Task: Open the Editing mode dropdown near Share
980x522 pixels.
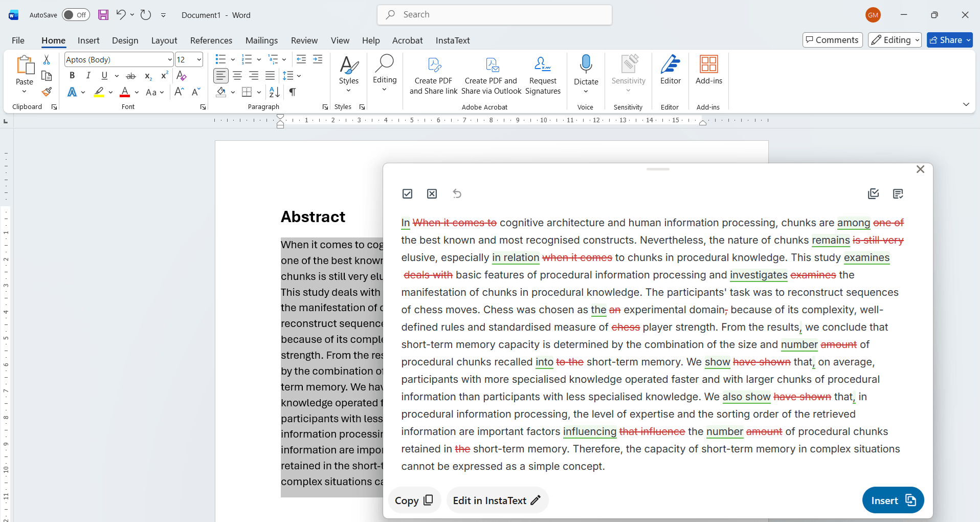Action: coord(895,40)
